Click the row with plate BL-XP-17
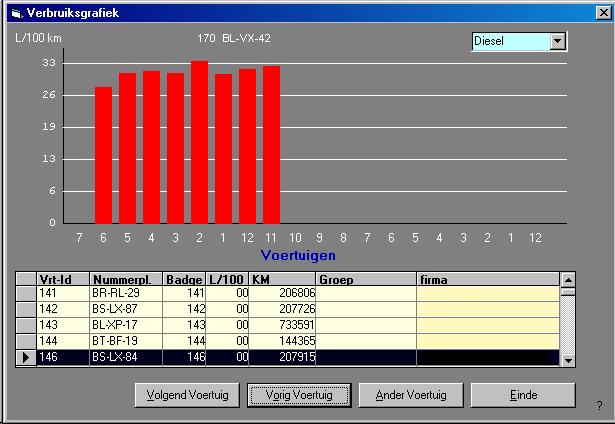 coord(126,325)
